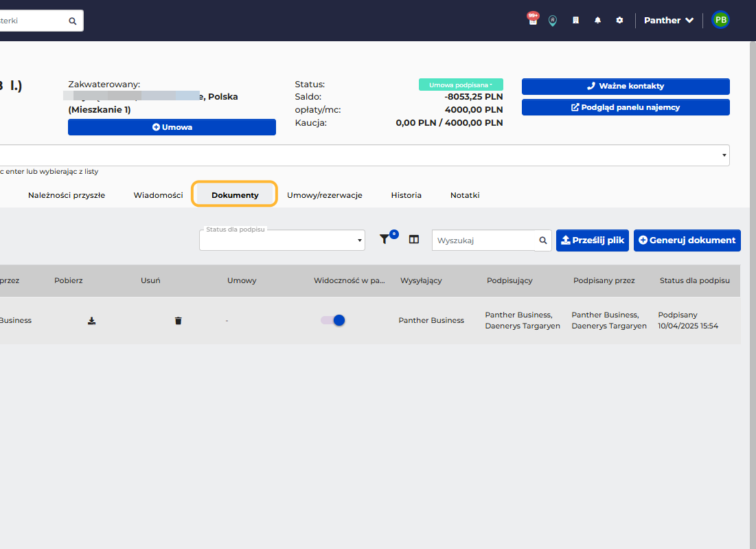
Task: Expand the wide tag selection dropdown arrow
Action: (x=724, y=155)
